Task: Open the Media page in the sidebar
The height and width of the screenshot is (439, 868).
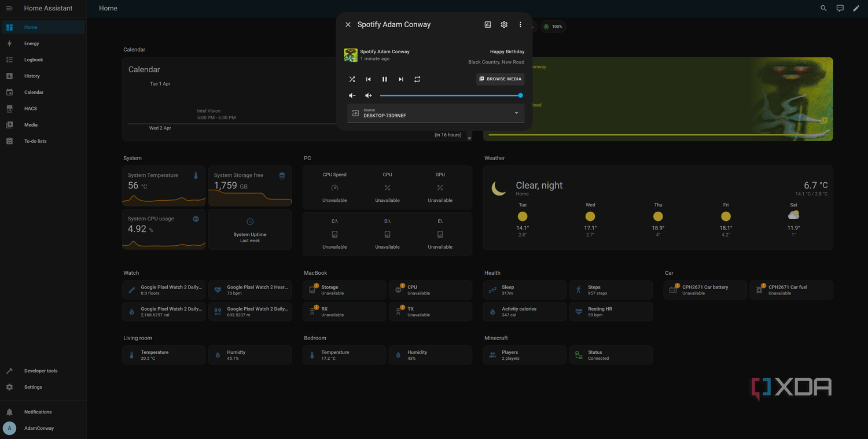Action: 43,124
